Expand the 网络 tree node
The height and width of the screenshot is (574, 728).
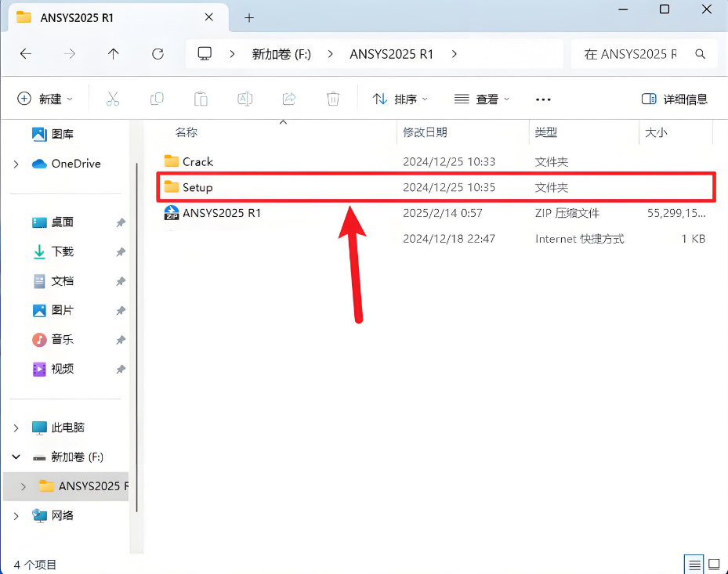16,515
